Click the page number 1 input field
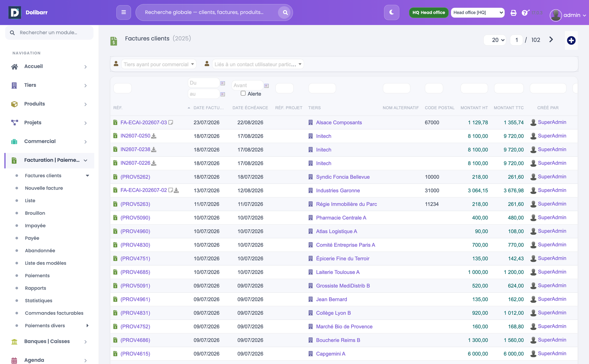 516,40
